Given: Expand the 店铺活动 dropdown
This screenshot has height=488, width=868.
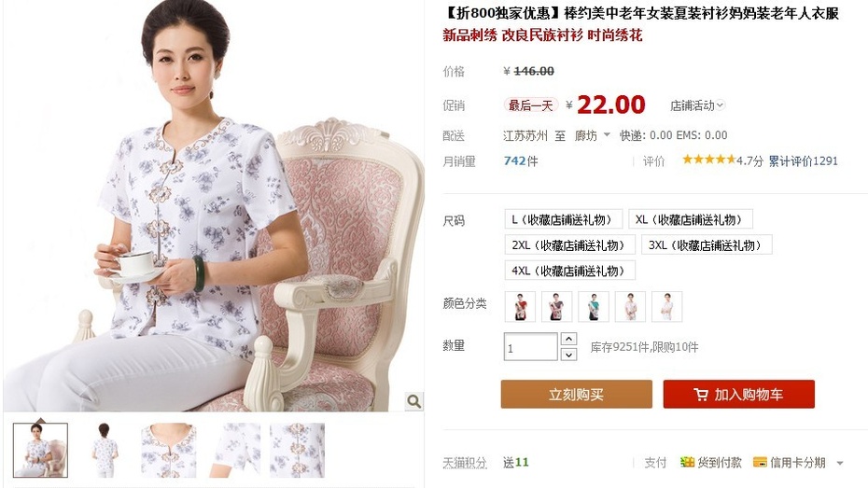Looking at the screenshot, I should [697, 105].
